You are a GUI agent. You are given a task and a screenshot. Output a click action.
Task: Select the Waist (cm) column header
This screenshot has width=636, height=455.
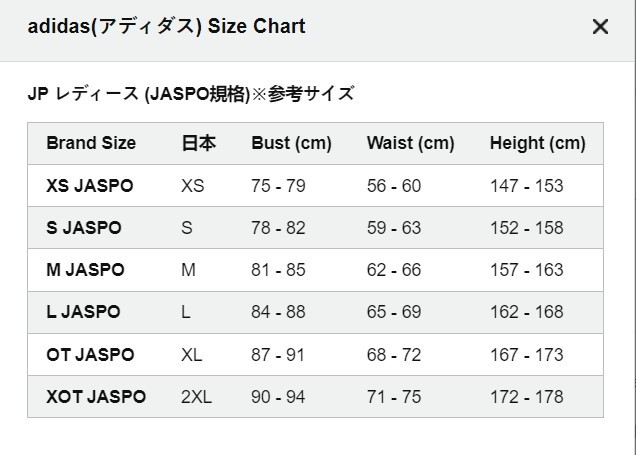[410, 143]
